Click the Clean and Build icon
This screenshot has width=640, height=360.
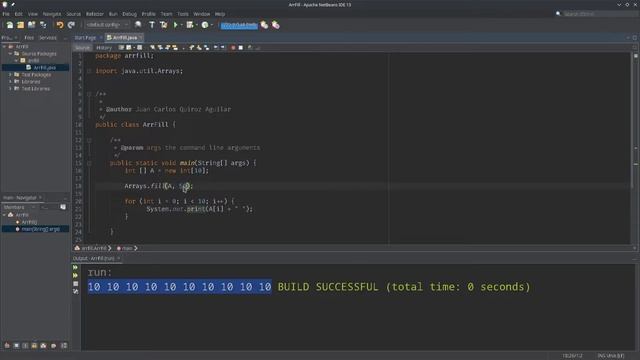point(164,25)
